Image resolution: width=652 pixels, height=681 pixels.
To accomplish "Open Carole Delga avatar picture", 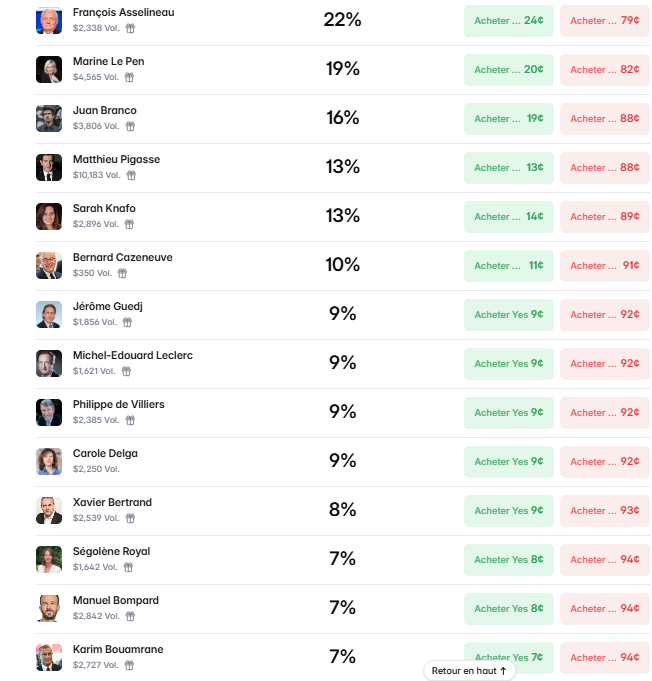I will 49,462.
